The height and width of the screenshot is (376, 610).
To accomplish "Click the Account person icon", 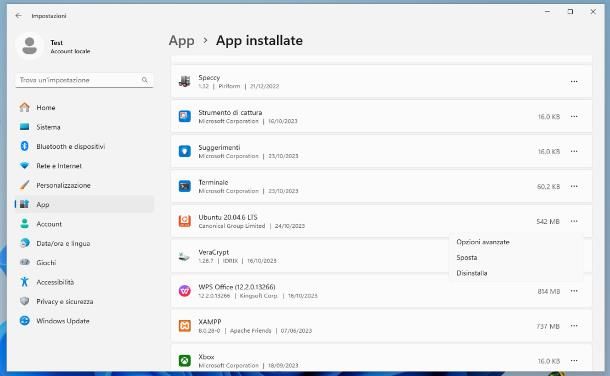I will (25, 224).
